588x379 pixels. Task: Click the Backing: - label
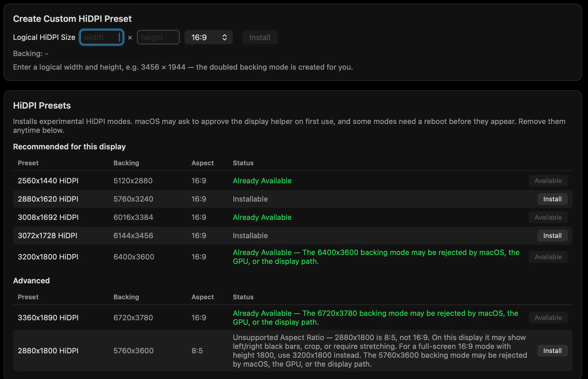tap(30, 53)
